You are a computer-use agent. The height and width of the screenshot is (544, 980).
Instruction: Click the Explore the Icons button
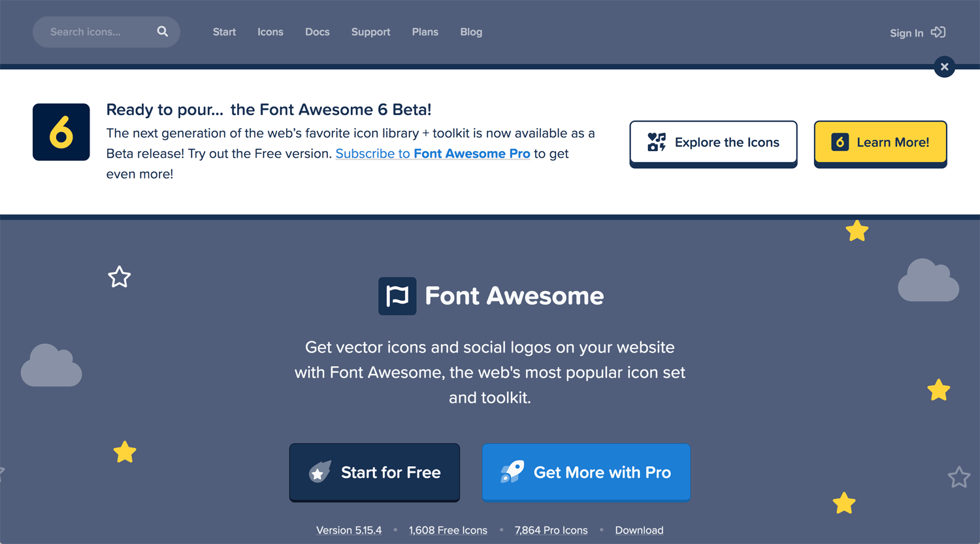pos(713,143)
